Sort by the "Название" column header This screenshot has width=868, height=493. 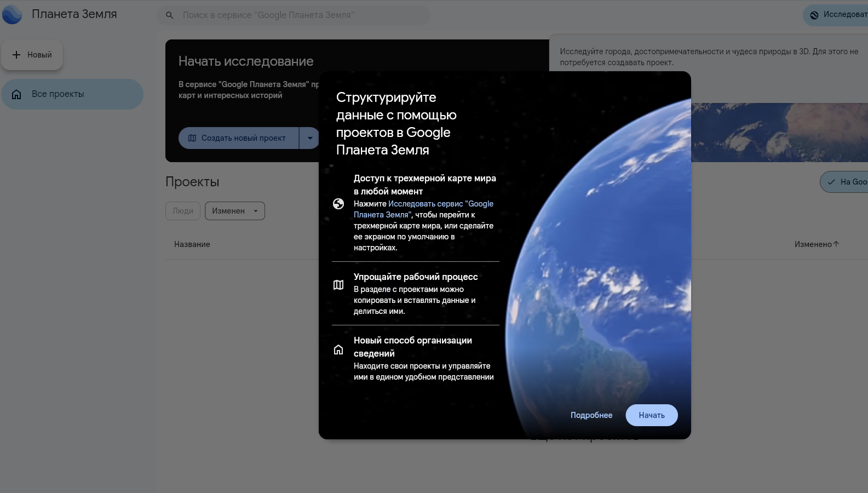pos(192,244)
